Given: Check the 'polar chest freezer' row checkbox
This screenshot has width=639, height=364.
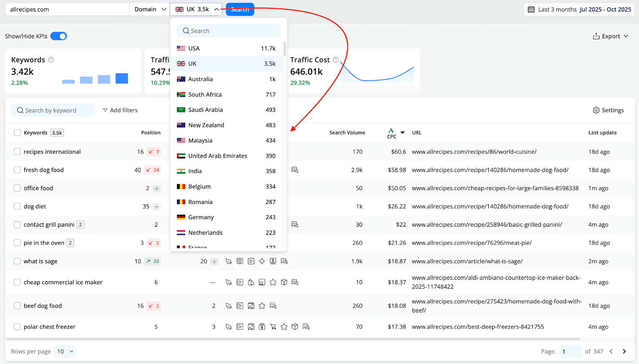Looking at the screenshot, I should point(17,327).
